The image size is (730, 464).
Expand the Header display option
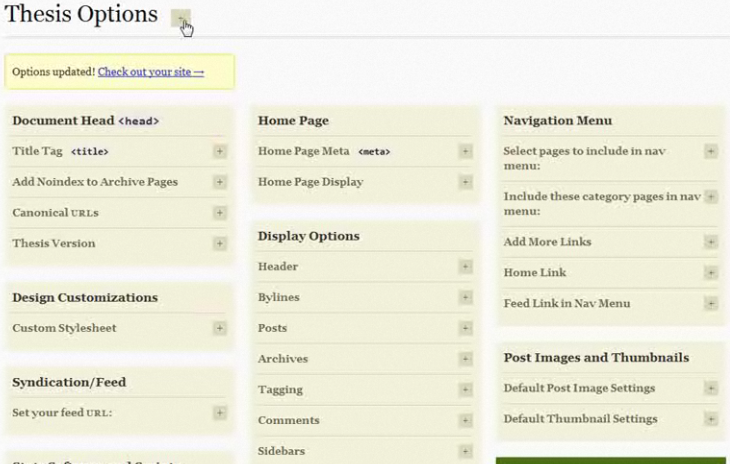(x=465, y=267)
